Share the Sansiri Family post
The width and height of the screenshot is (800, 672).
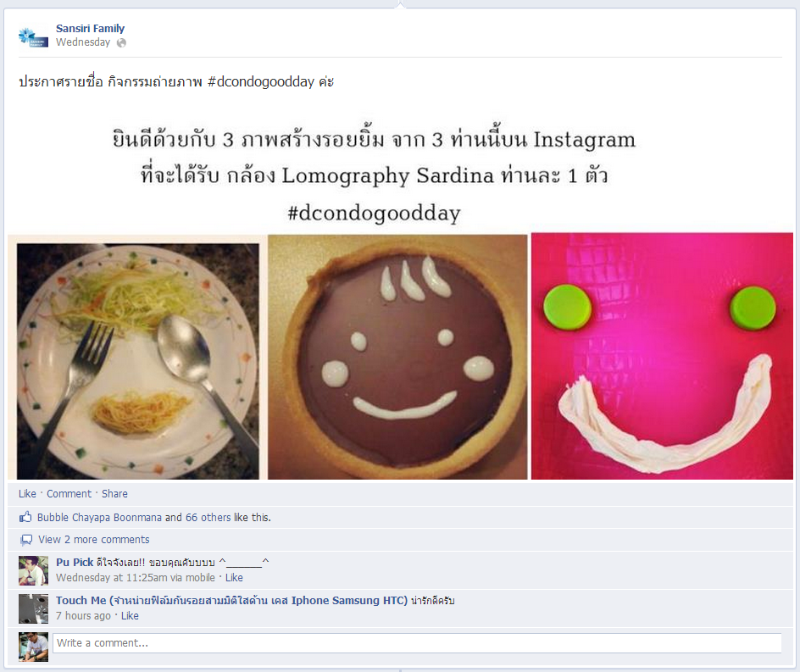point(114,493)
